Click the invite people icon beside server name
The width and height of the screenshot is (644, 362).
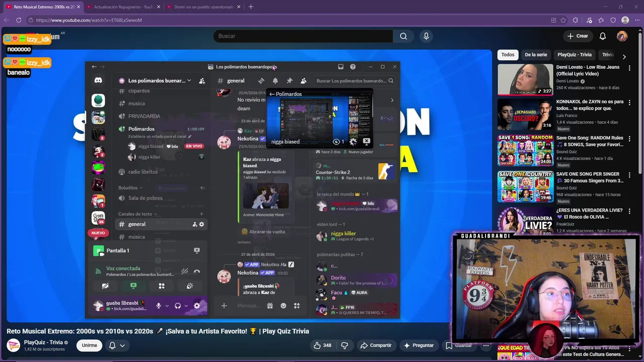tap(202, 80)
